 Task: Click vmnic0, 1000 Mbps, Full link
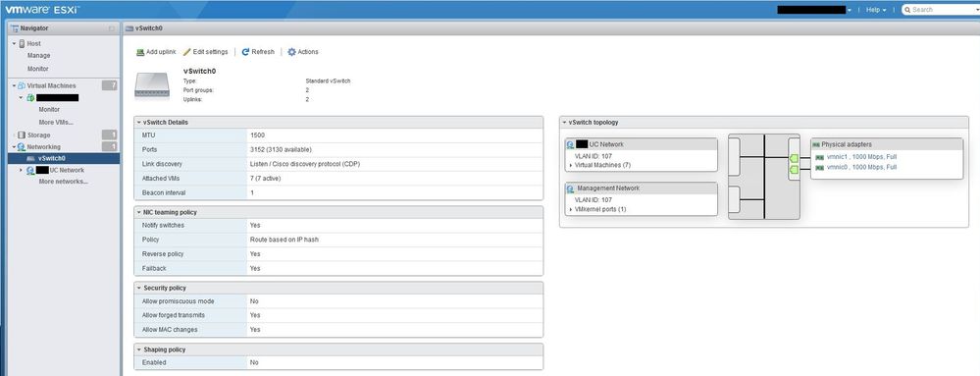862,168
